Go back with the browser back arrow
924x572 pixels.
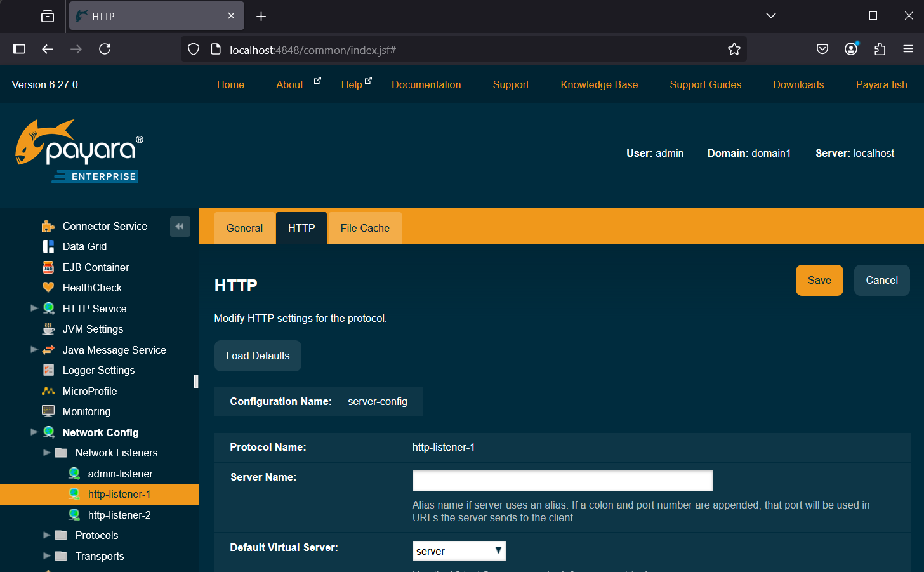click(x=48, y=49)
